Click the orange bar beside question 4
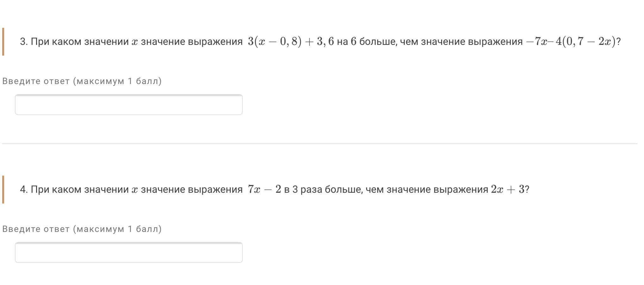 [x=3, y=190]
